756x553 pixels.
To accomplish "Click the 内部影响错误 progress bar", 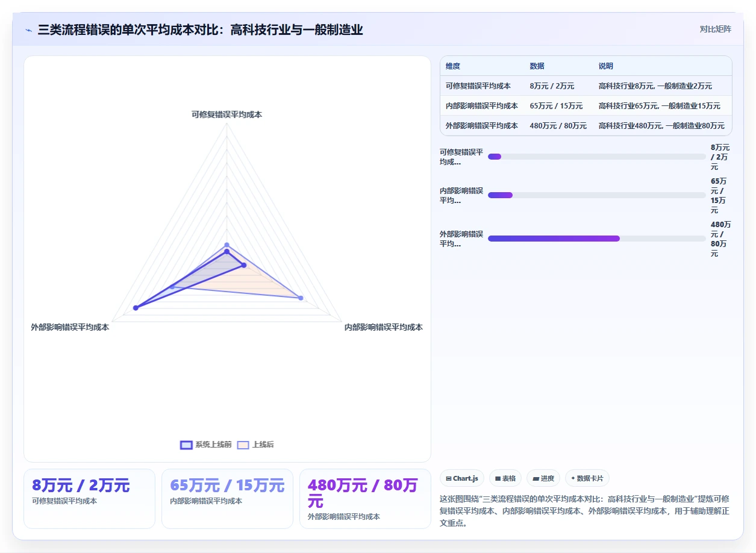I will [x=596, y=195].
